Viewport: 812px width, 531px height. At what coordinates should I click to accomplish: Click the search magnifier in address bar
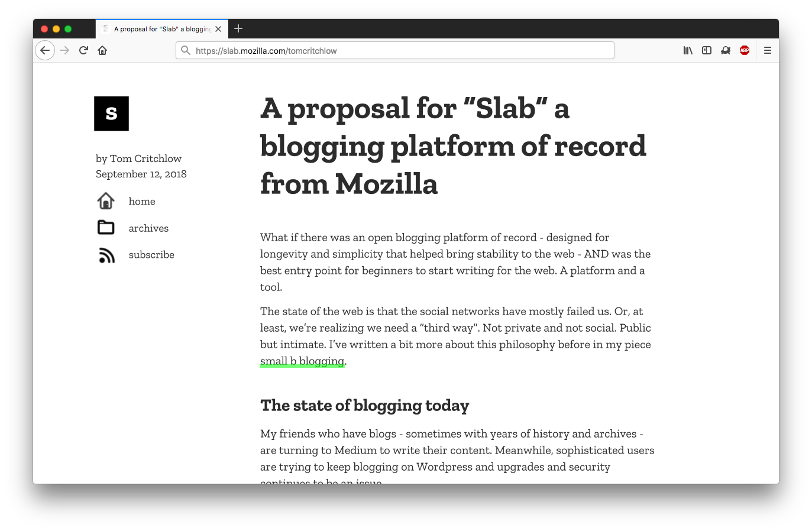(186, 50)
